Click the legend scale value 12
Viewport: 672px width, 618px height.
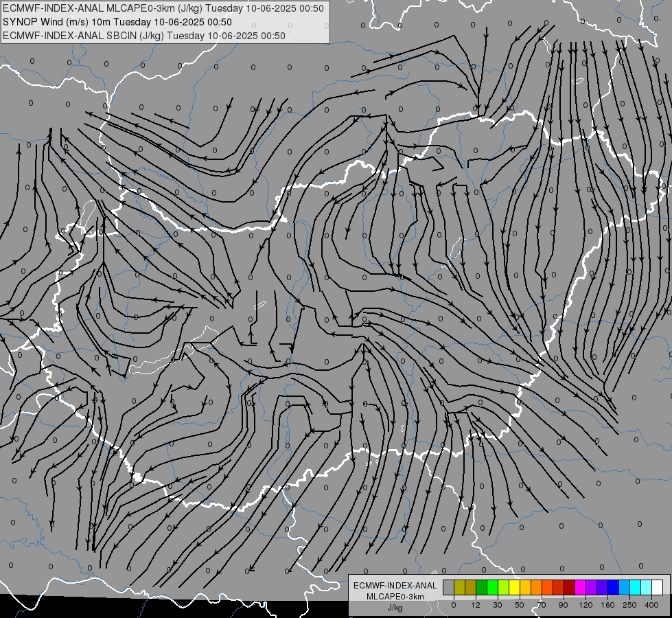(x=475, y=605)
